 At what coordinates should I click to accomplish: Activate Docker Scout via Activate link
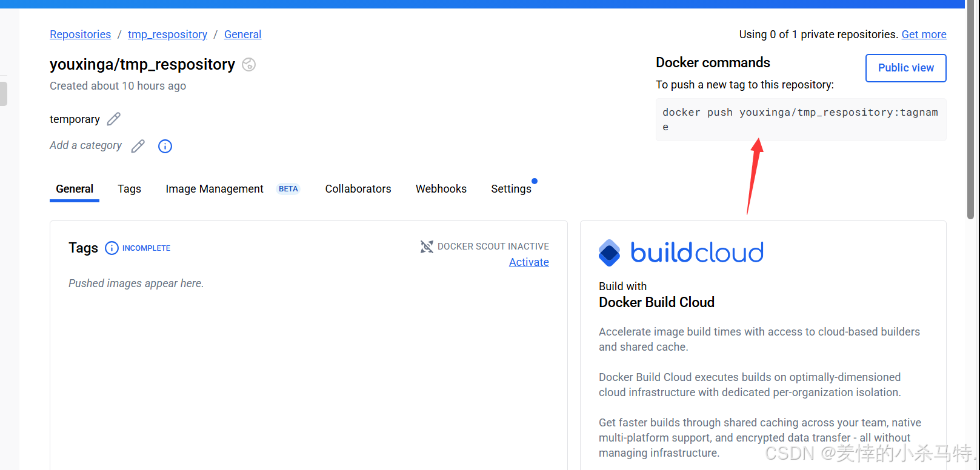point(528,262)
